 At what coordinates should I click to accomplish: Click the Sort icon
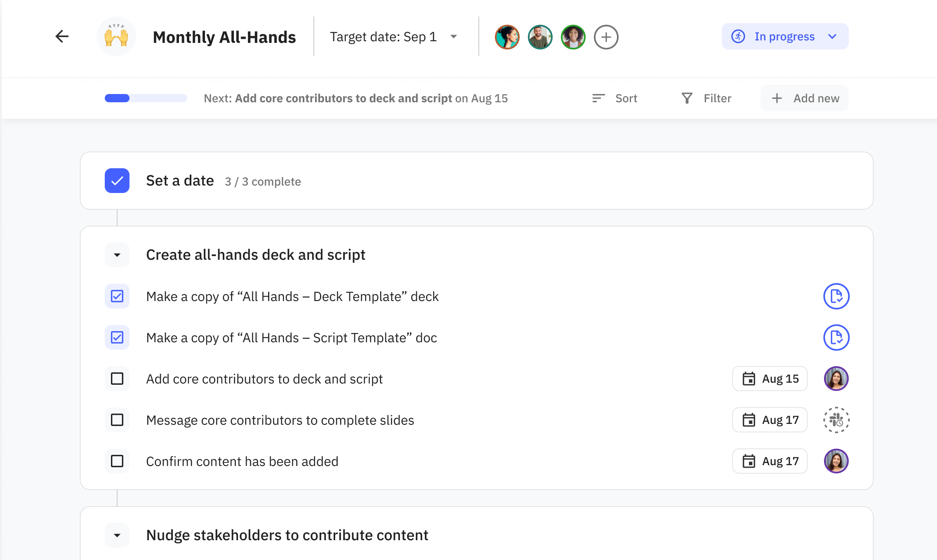click(598, 98)
